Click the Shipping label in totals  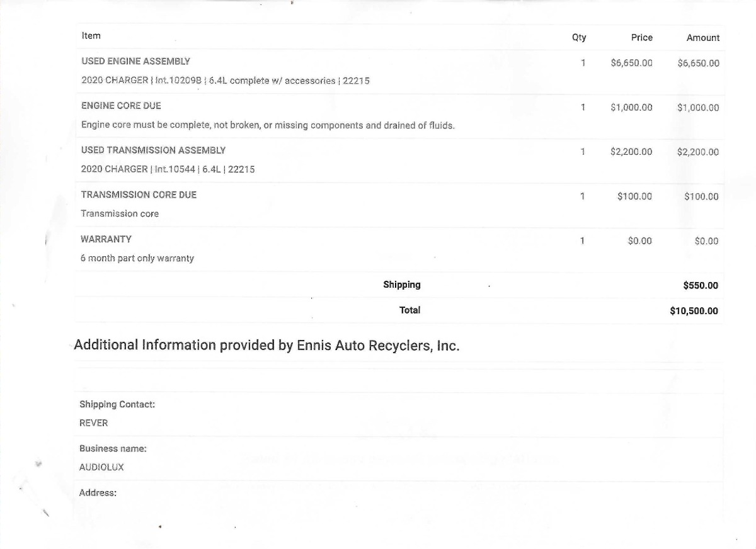401,285
